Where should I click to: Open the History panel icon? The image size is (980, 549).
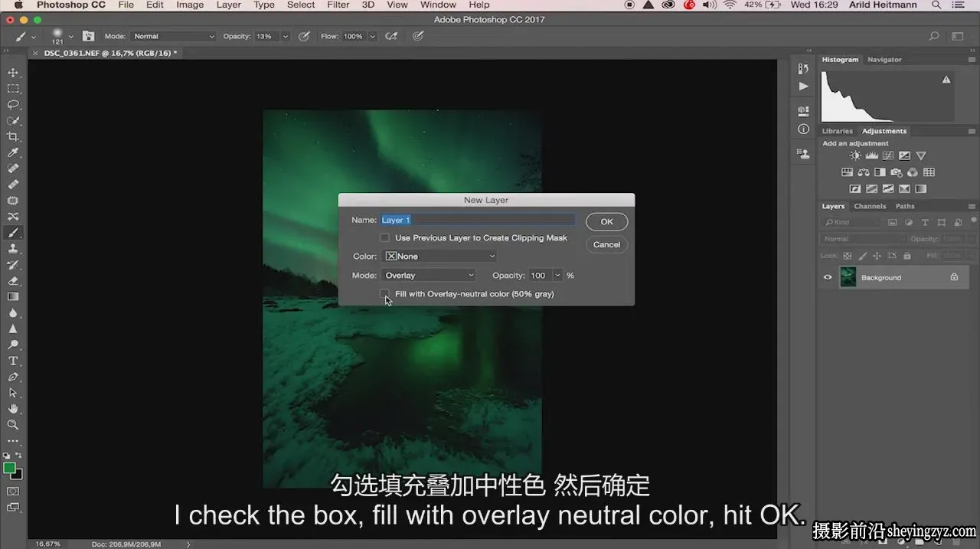point(803,70)
